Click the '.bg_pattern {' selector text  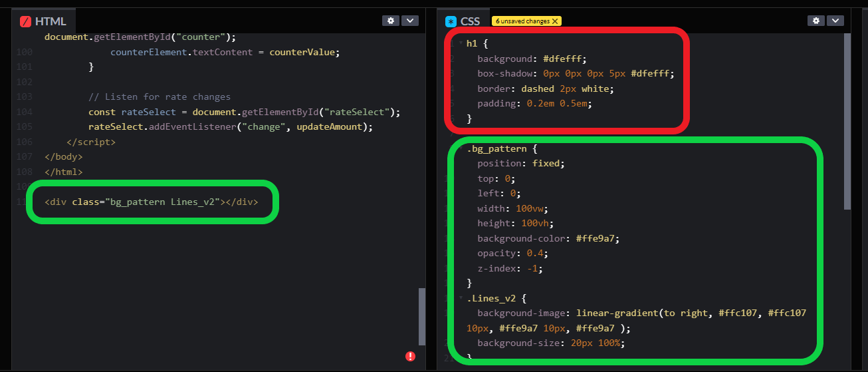pos(502,148)
